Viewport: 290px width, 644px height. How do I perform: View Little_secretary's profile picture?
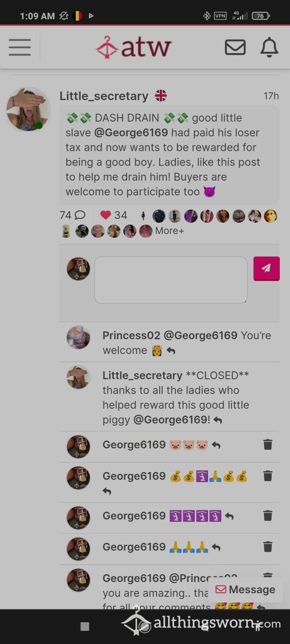click(x=29, y=109)
